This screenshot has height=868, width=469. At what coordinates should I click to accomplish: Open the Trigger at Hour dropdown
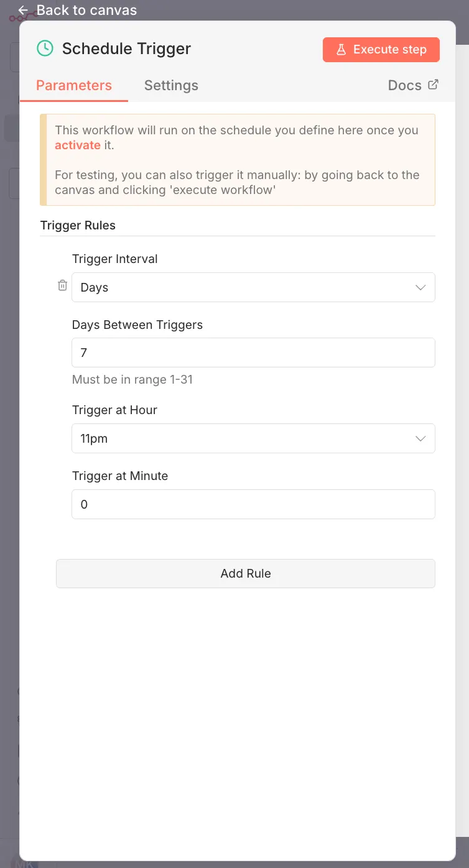(x=243, y=438)
